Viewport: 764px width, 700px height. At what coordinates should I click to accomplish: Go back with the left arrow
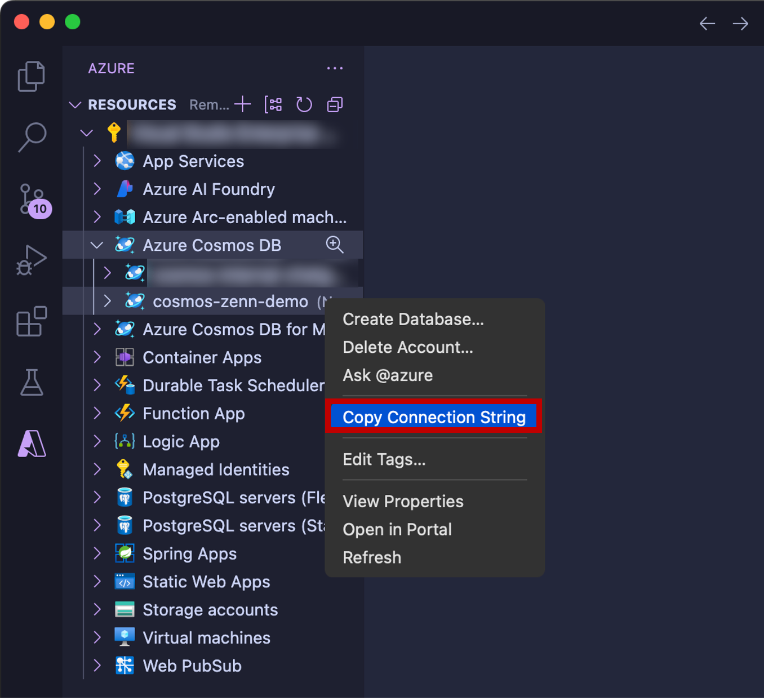pos(707,23)
